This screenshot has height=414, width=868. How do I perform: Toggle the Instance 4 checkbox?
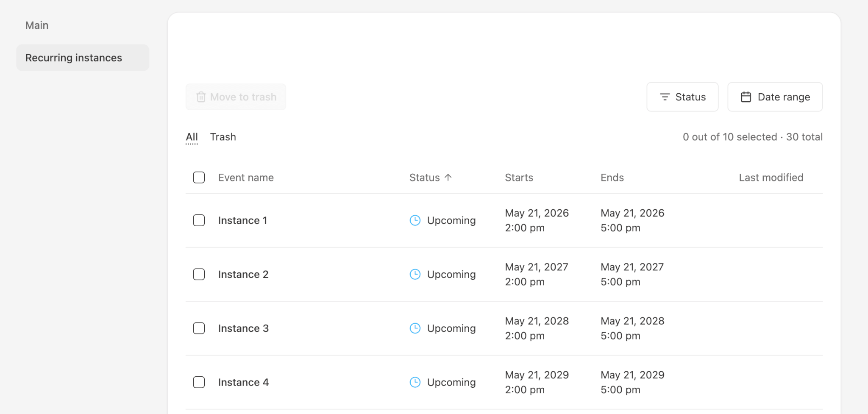click(x=199, y=382)
